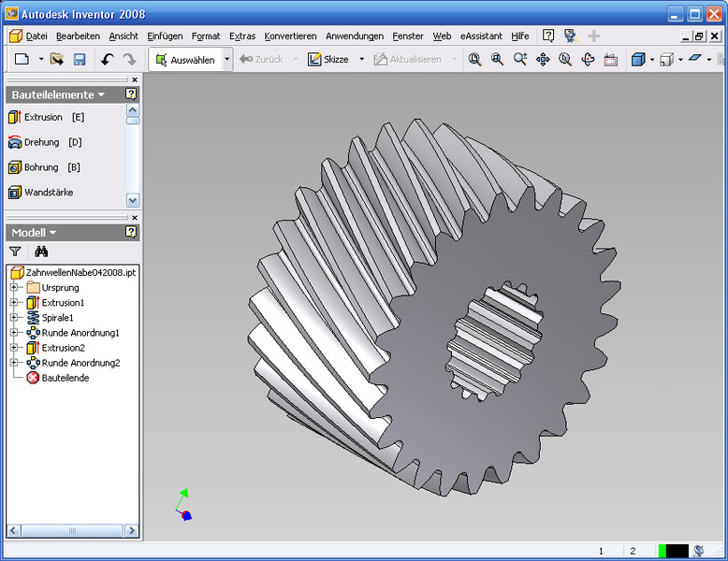
Task: Expand the Spirale1 tree node
Action: click(x=15, y=318)
